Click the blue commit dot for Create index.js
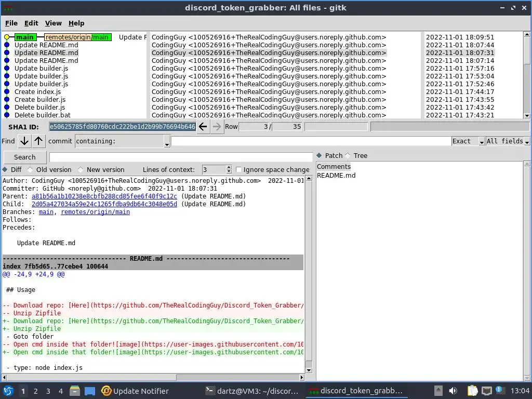The image size is (532, 399). coord(7,91)
